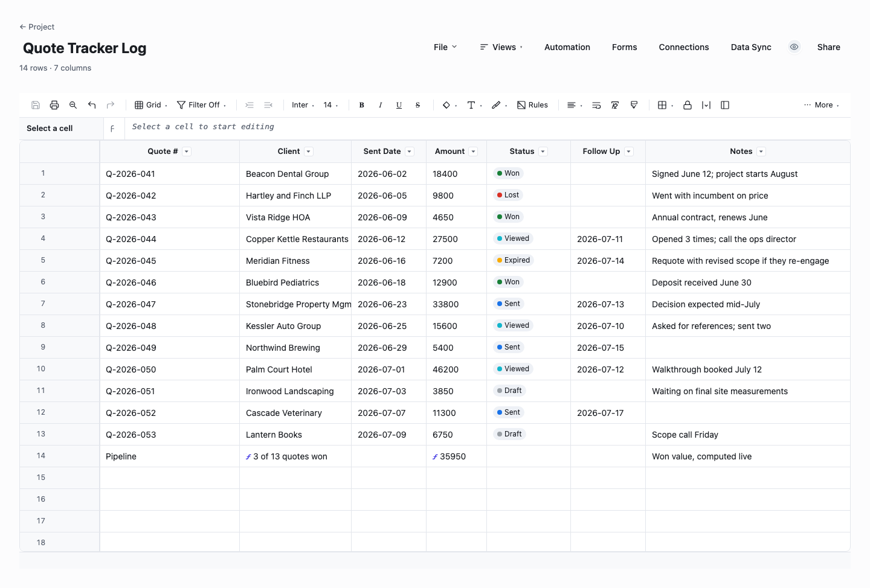Screen dimensions: 870x588
Task: Click the Expired status for Meridian Fitness
Action: 514,260
